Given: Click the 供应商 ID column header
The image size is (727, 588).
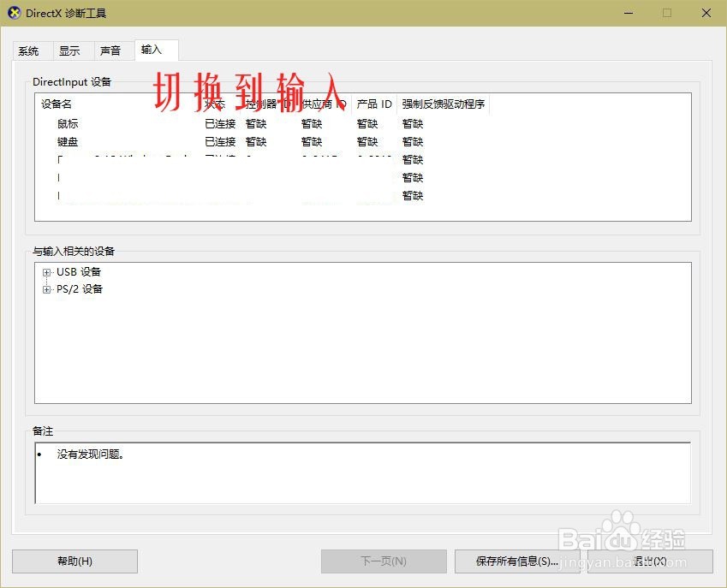Looking at the screenshot, I should (x=318, y=104).
